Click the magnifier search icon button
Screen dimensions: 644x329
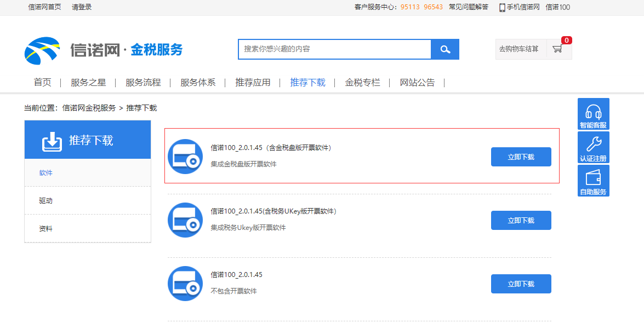[445, 49]
